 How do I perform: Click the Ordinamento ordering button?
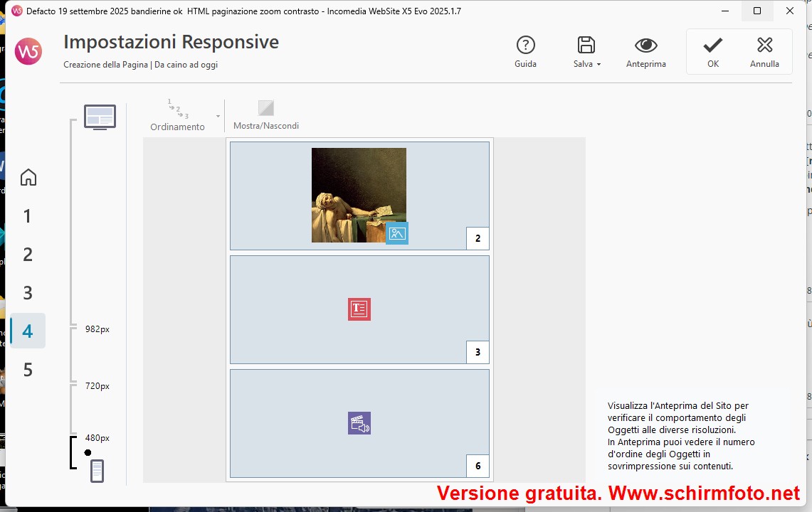pyautogui.click(x=177, y=115)
